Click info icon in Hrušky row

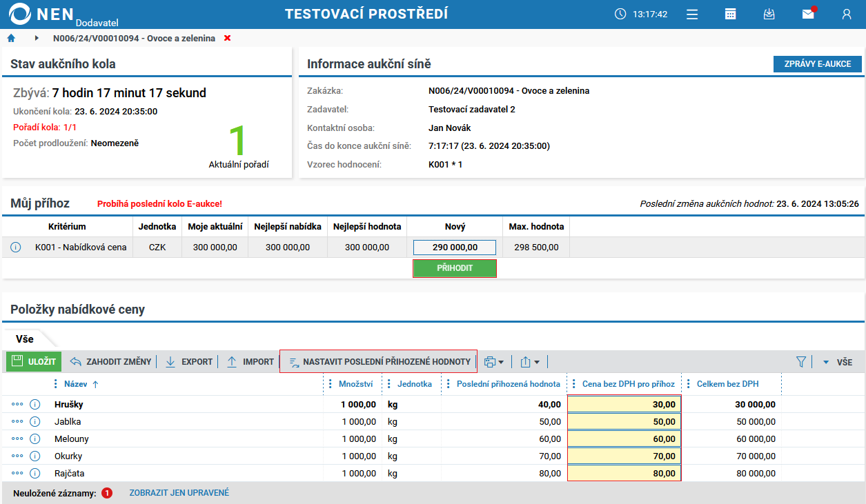click(x=35, y=404)
